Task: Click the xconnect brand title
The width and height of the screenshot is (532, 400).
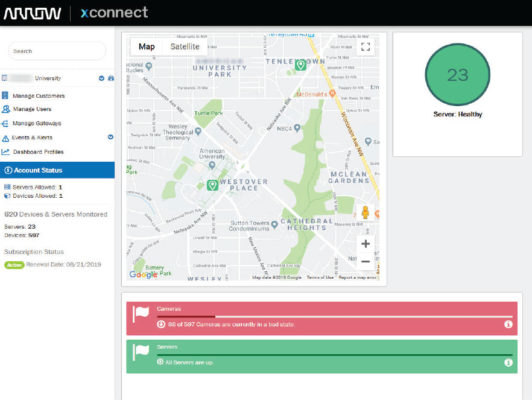Action: 114,13
